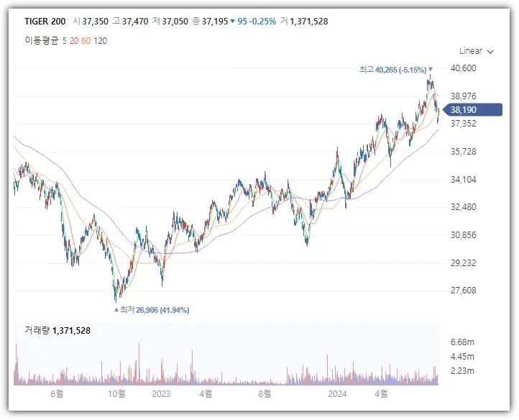The width and height of the screenshot is (519, 420).
Task: Click the current price tag 38,190
Action: point(473,110)
